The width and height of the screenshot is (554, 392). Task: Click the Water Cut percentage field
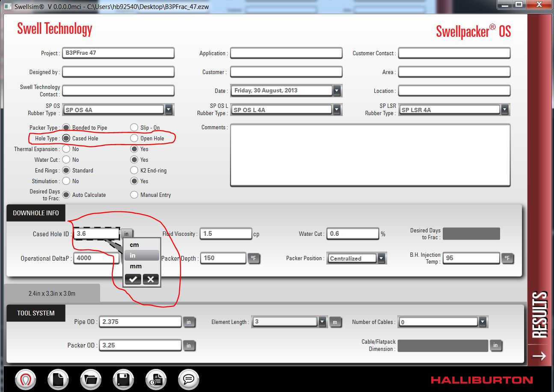353,234
